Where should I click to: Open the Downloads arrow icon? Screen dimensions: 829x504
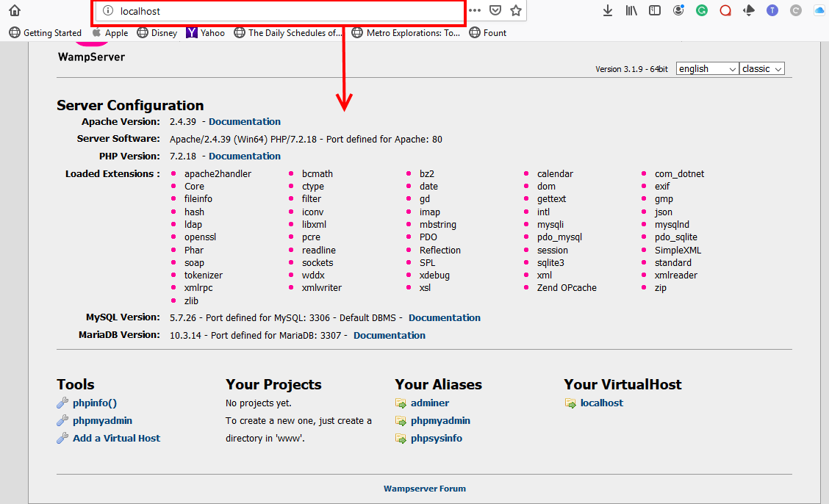click(x=608, y=10)
